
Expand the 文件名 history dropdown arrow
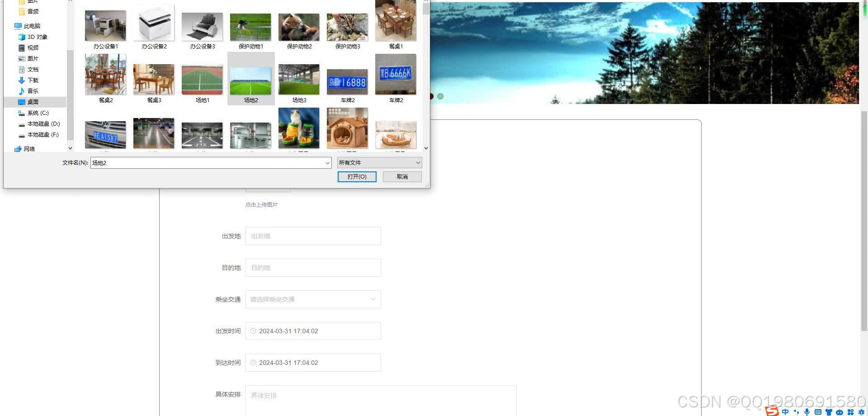click(x=328, y=163)
